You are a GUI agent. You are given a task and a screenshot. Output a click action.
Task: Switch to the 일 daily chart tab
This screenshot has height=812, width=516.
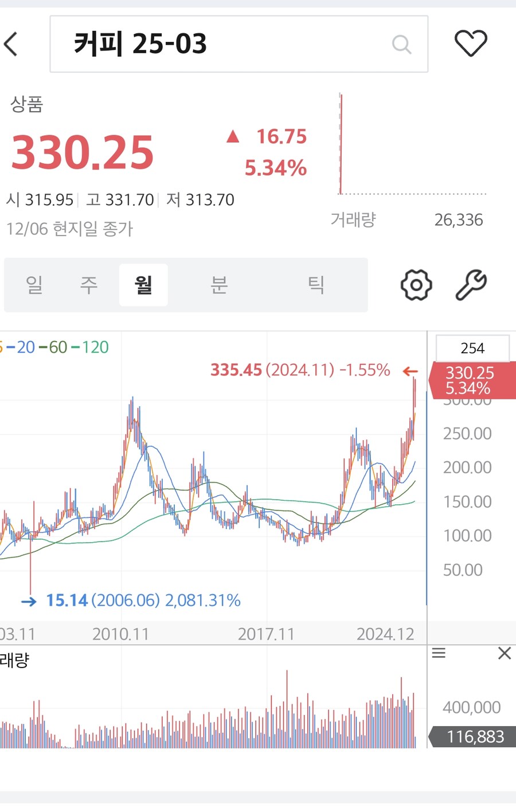(x=34, y=285)
